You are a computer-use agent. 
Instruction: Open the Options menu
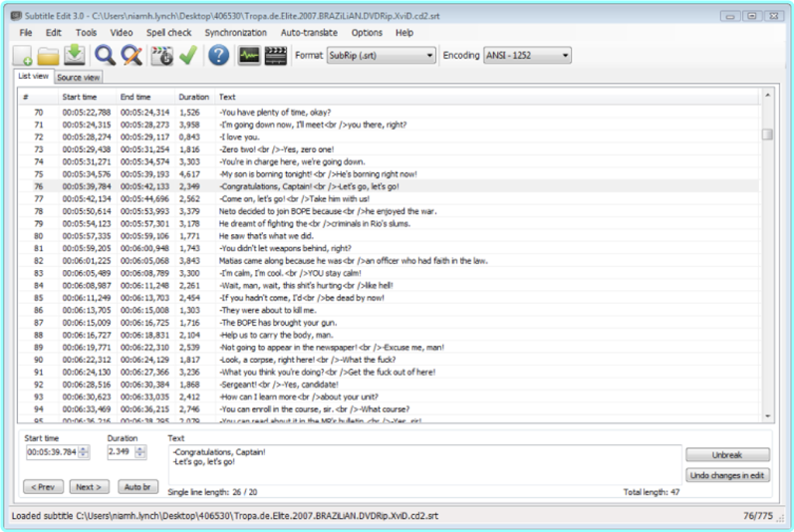(x=367, y=33)
